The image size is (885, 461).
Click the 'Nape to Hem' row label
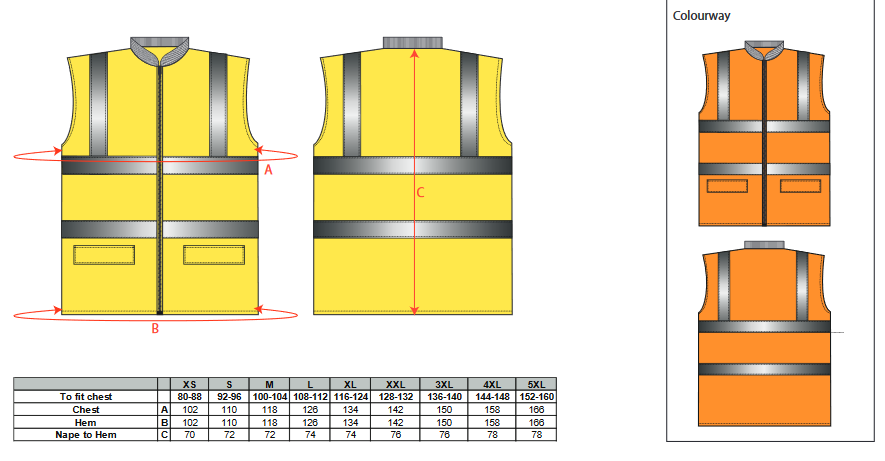click(86, 435)
